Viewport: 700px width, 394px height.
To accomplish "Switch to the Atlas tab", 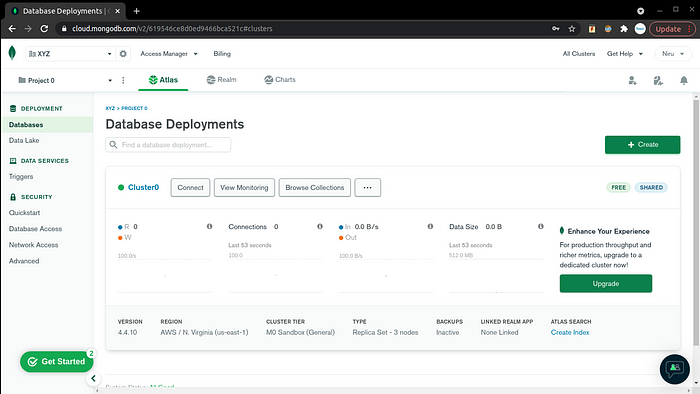I will click(x=163, y=80).
